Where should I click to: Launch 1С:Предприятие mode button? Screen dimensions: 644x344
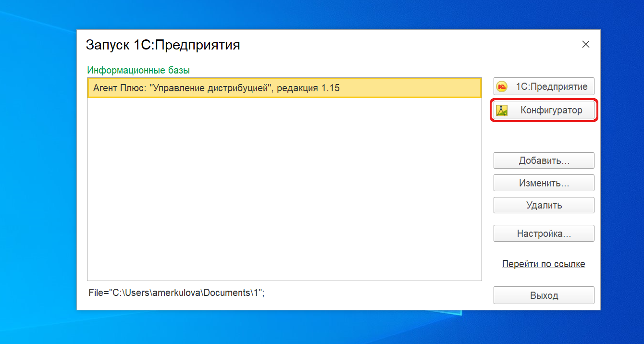[x=544, y=86]
